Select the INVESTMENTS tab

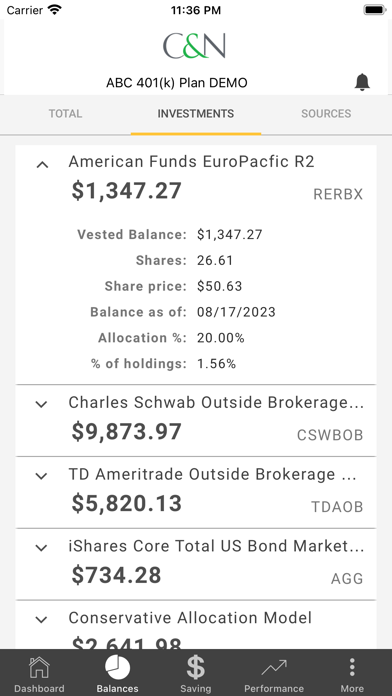point(196,114)
